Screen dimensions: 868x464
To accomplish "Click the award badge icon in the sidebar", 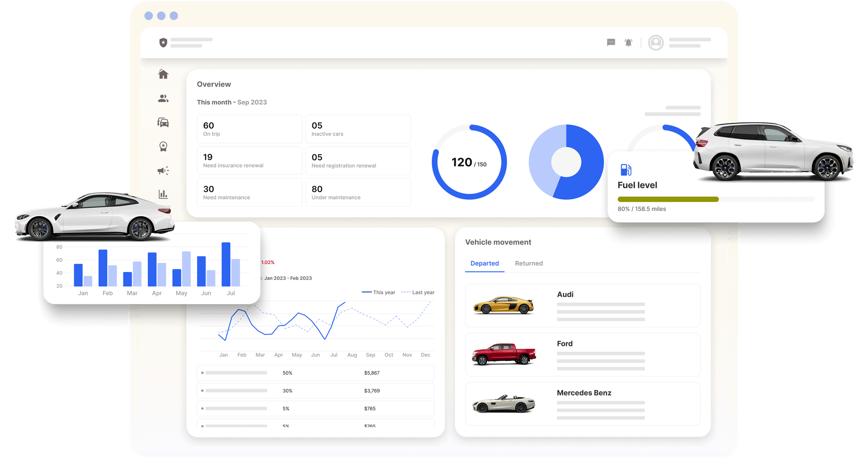I will (163, 146).
